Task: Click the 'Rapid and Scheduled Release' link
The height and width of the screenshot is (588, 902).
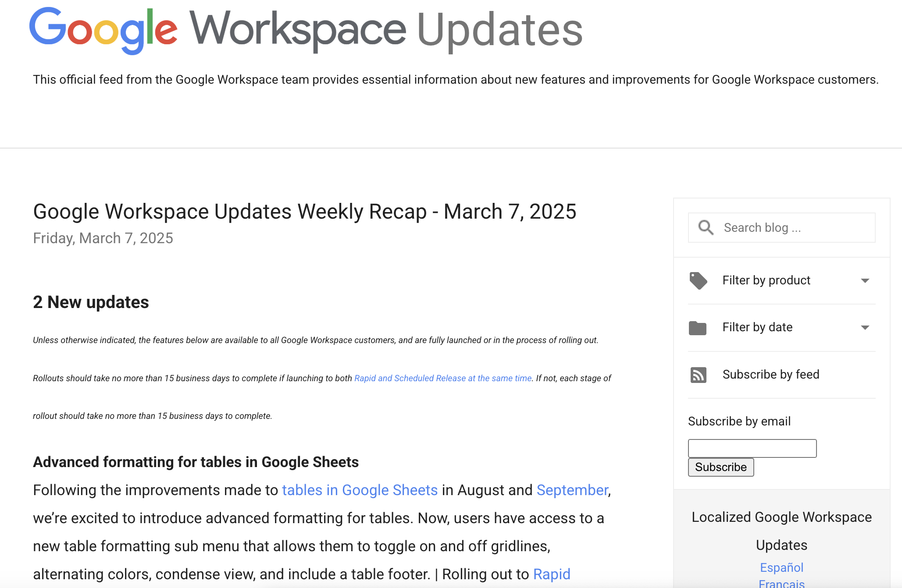Action: (442, 378)
